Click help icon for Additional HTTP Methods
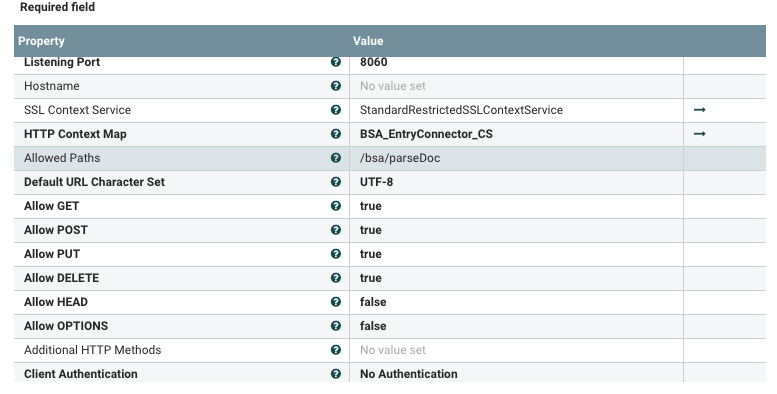The width and height of the screenshot is (777, 394). (x=335, y=350)
